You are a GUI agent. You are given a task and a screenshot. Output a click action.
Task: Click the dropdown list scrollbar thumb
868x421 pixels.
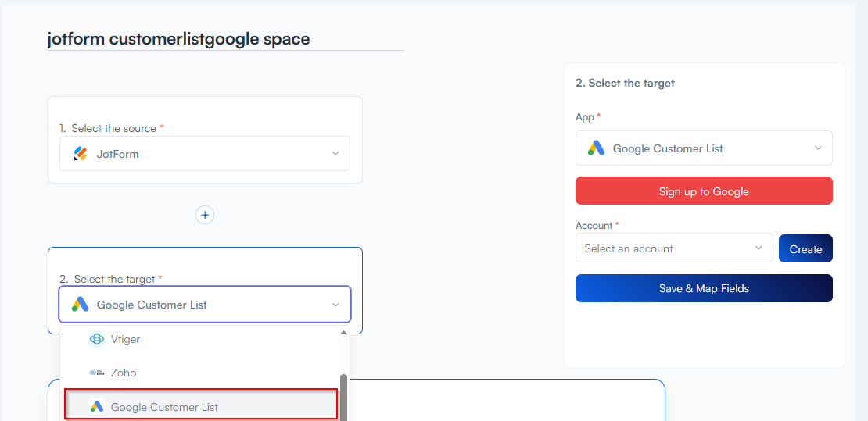click(343, 394)
